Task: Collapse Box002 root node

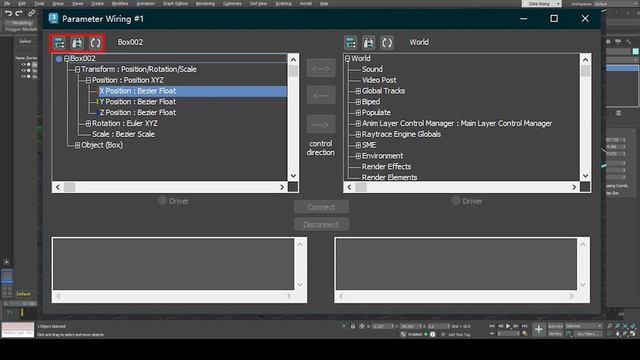Action: coord(67,59)
